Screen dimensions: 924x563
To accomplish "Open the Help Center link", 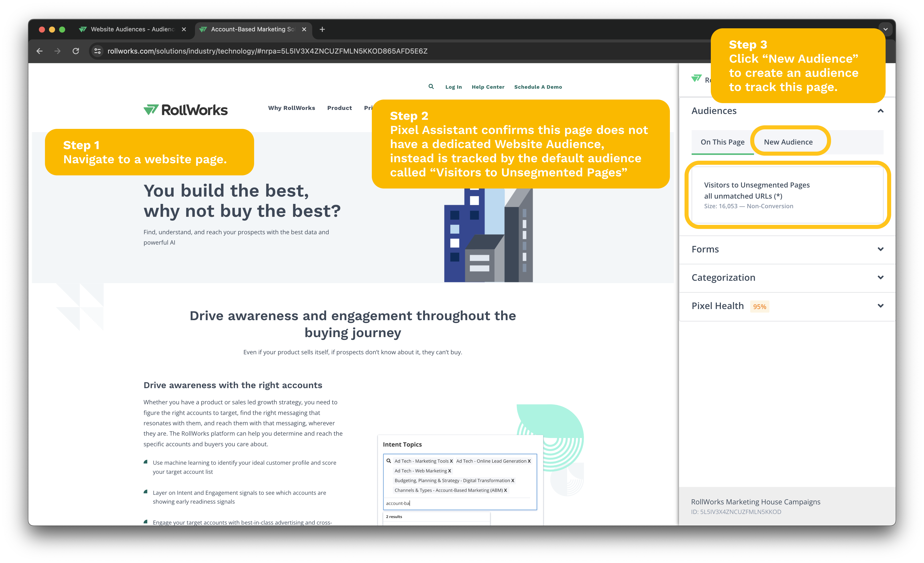I will click(488, 87).
